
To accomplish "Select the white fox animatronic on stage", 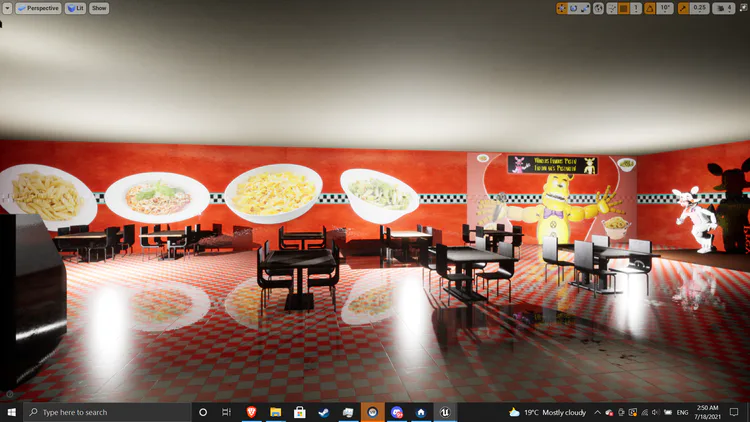I will pos(695,219).
